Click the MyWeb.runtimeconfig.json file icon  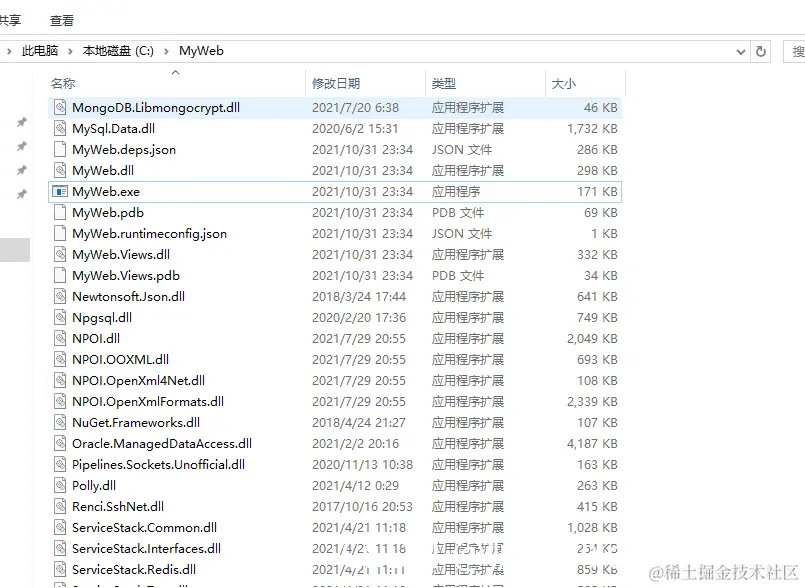60,234
